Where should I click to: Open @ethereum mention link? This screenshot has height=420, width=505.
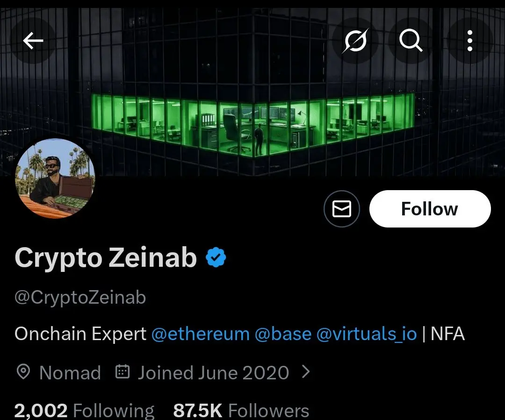200,334
